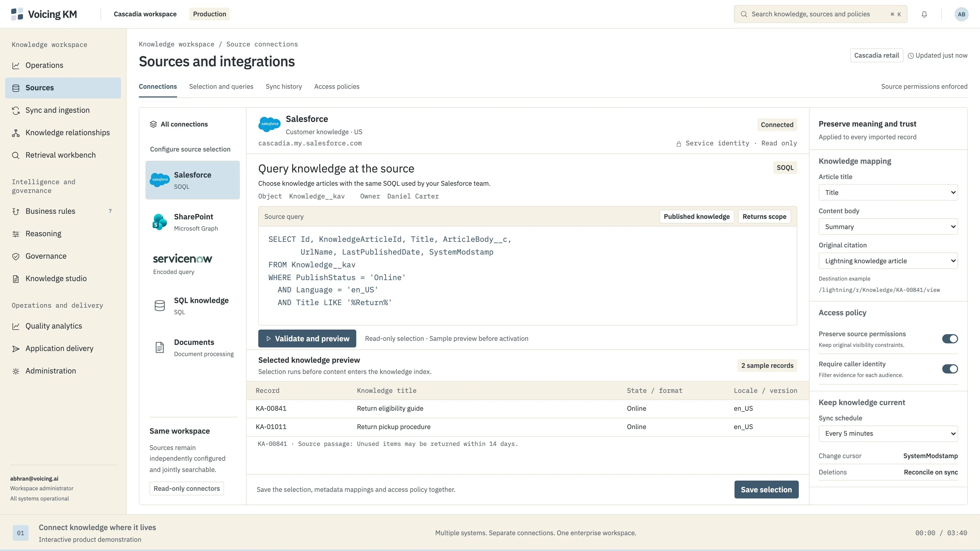
Task: Open the Content body Summary dropdown
Action: coord(888,227)
